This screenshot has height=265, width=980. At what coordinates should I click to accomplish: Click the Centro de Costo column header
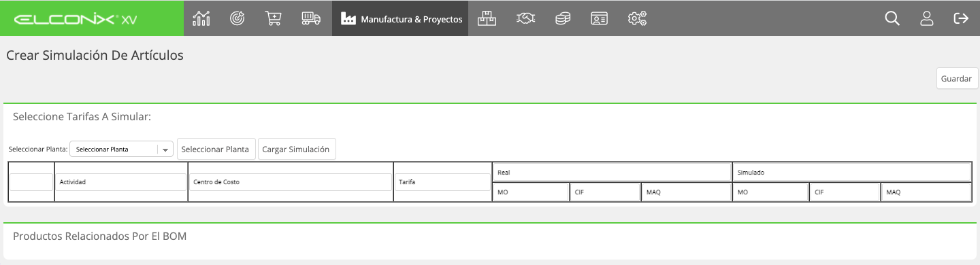[291, 182]
